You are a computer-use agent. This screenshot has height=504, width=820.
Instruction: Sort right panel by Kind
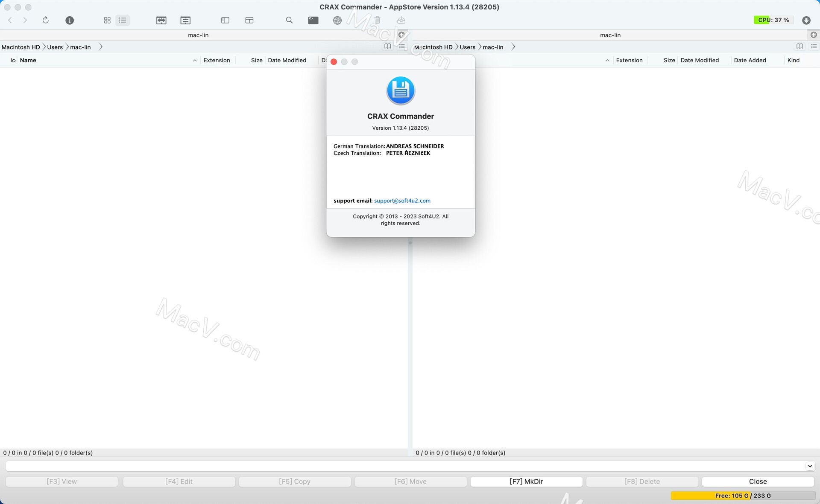[793, 60]
